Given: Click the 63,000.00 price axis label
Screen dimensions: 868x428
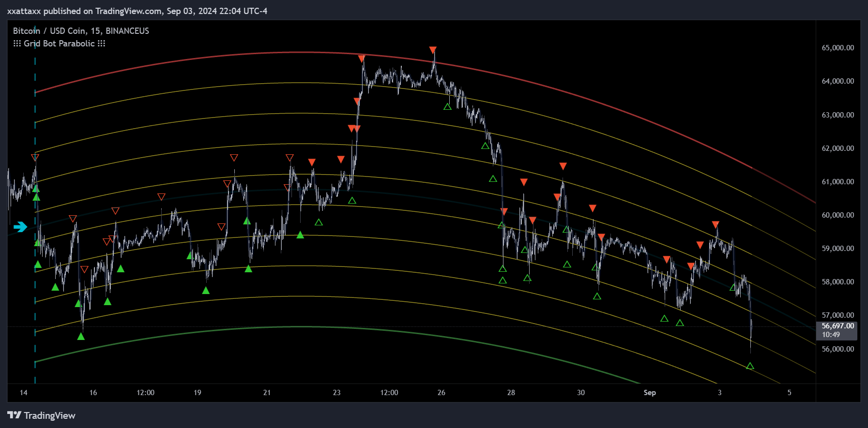Looking at the screenshot, I should pyautogui.click(x=838, y=115).
